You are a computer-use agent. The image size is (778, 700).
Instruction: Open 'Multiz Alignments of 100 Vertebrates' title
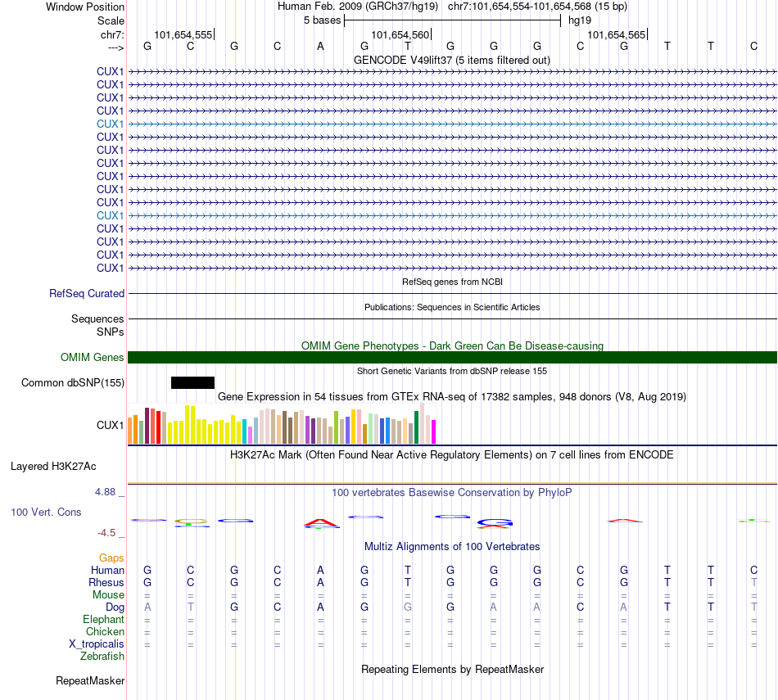pyautogui.click(x=452, y=547)
